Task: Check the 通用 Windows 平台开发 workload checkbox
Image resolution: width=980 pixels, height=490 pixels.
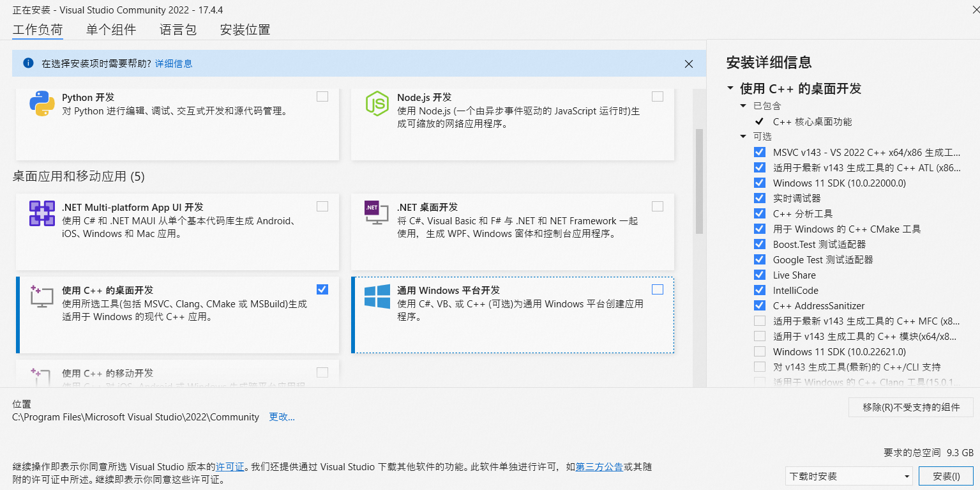Action: [658, 289]
